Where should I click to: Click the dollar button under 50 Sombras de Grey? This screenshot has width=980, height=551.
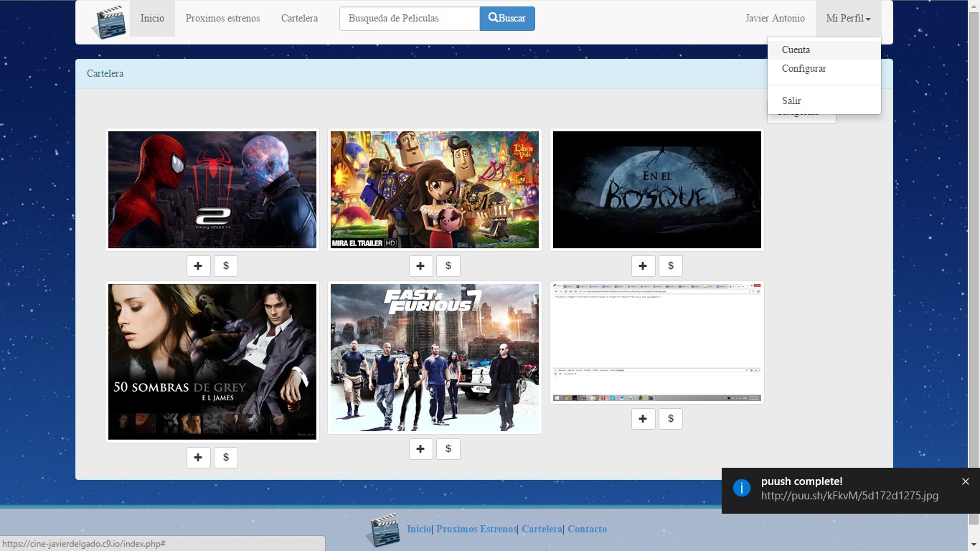coord(226,458)
